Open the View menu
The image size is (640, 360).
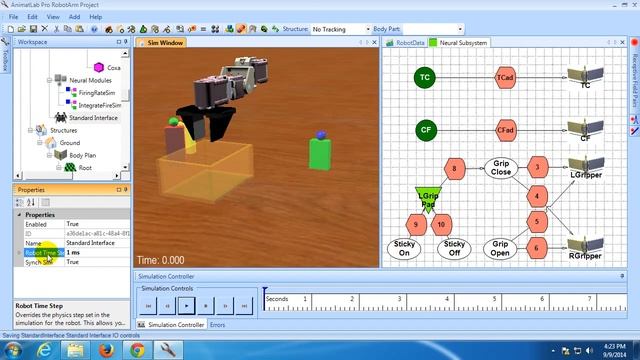pos(53,17)
